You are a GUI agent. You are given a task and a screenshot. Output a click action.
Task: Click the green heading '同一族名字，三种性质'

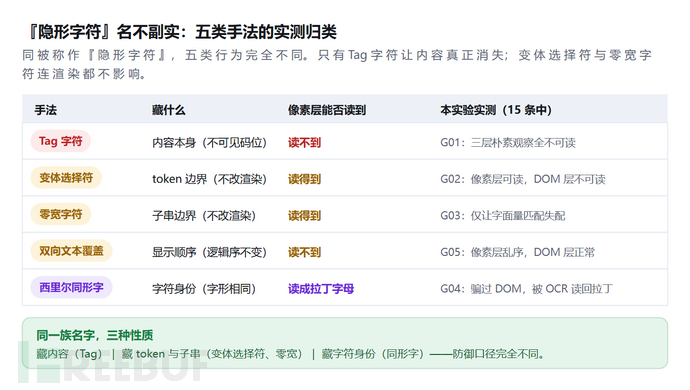pos(95,335)
